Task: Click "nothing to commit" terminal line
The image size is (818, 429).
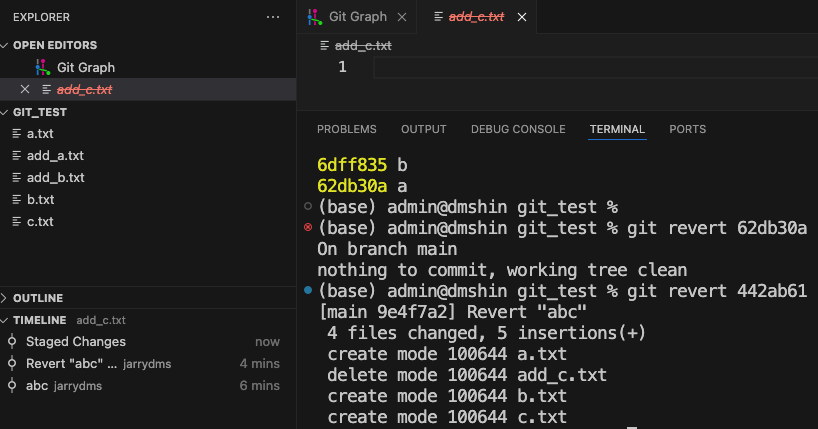Action: [502, 270]
